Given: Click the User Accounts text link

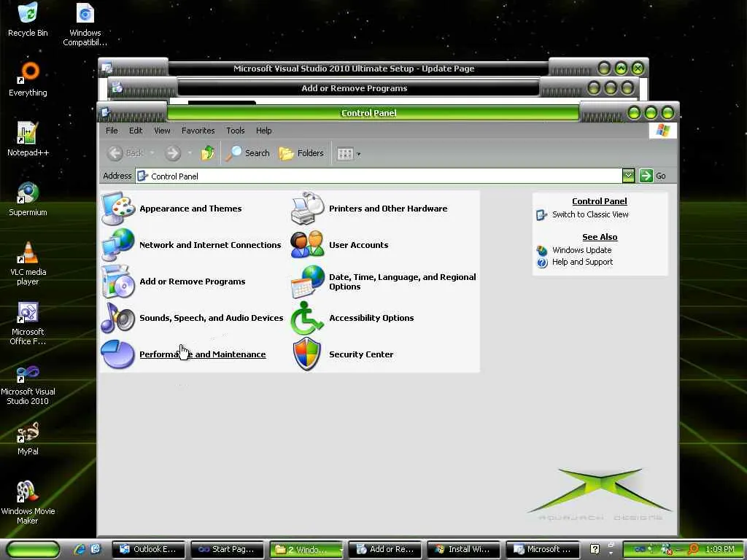Looking at the screenshot, I should point(359,245).
